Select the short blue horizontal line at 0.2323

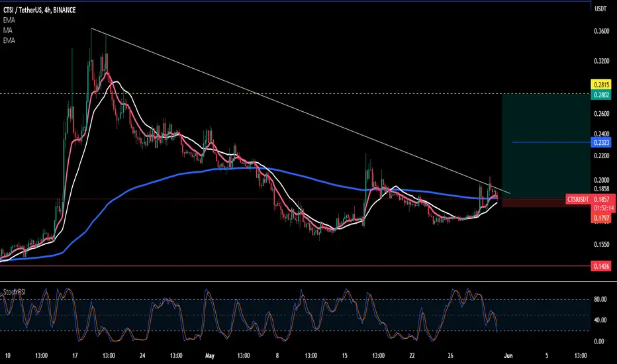point(551,142)
